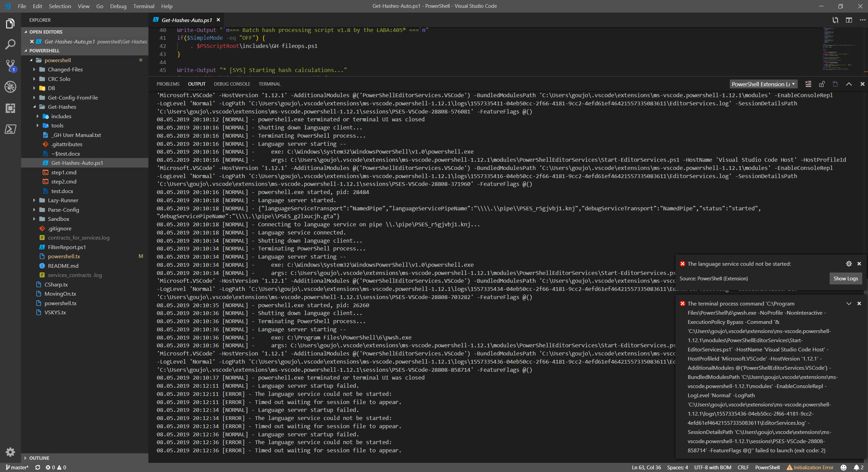Expand the Lazy-Runner folder

coord(63,200)
